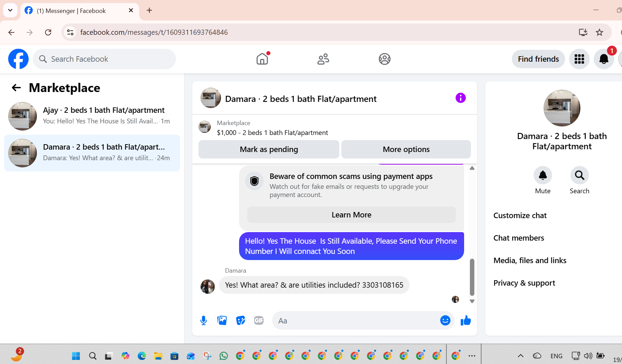This screenshot has height=364, width=622.
Task: Open a new browser tab
Action: 149,10
